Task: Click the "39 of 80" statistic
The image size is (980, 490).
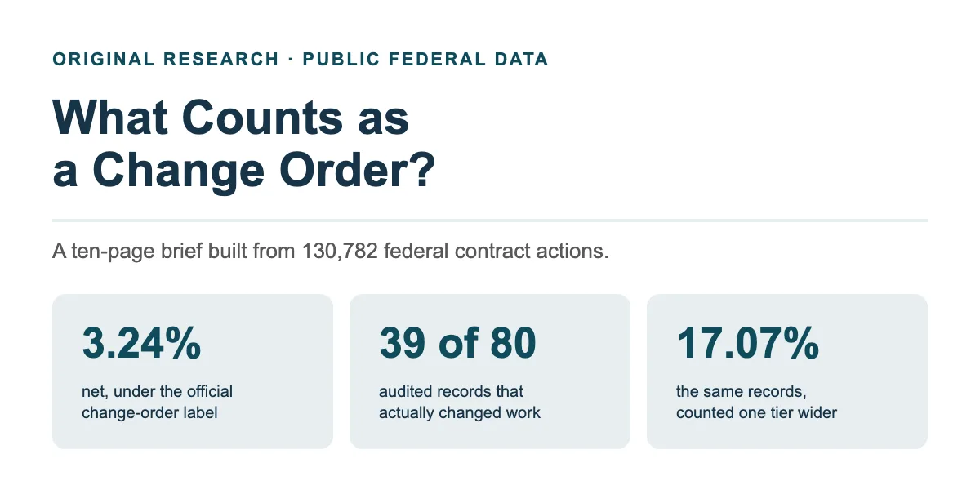Action: point(458,344)
